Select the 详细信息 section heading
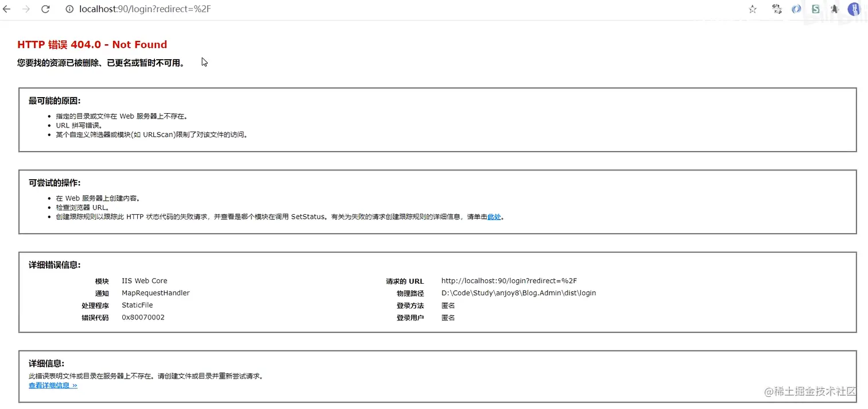The image size is (868, 409). [46, 364]
